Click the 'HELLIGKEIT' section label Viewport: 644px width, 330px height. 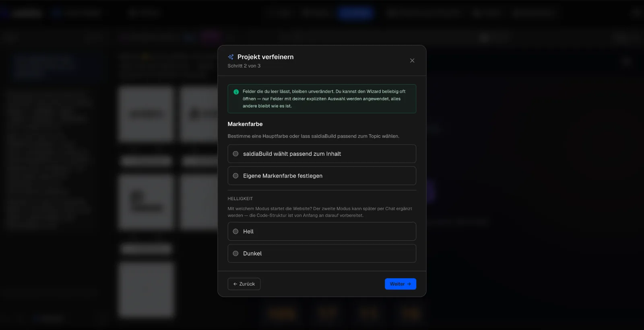click(240, 199)
